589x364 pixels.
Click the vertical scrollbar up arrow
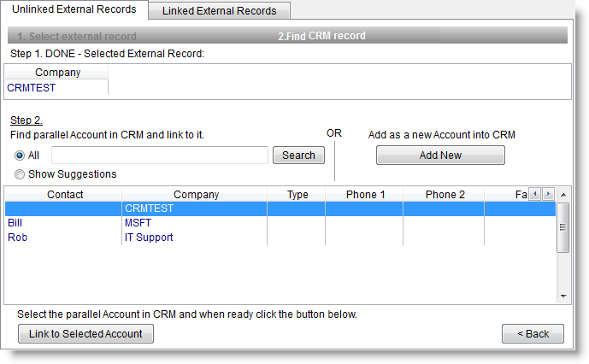point(562,208)
